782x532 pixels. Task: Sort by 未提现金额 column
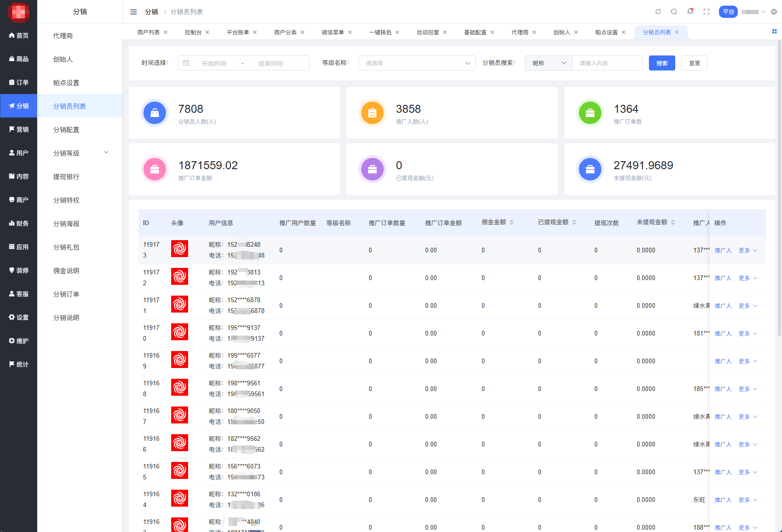coord(672,222)
